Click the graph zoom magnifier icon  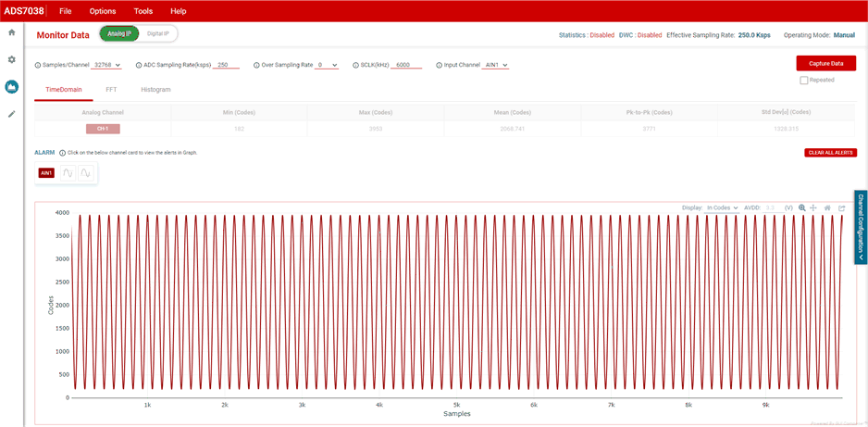click(802, 208)
